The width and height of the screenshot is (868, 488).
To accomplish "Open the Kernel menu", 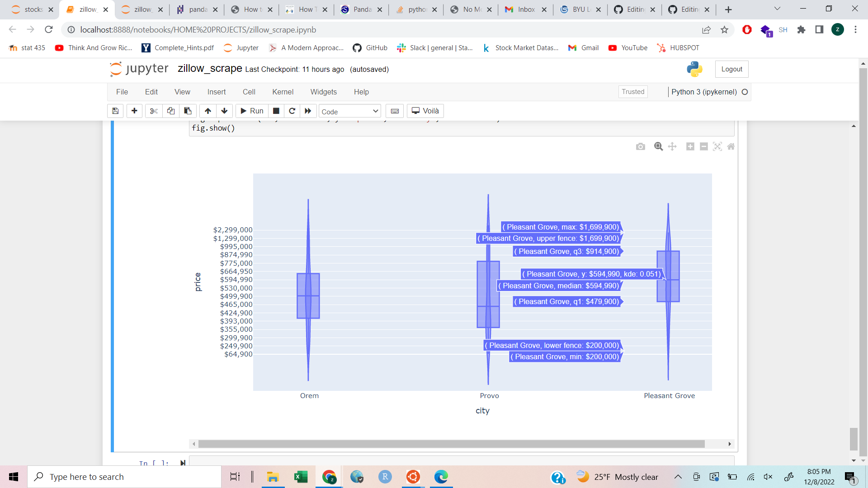I will (283, 92).
